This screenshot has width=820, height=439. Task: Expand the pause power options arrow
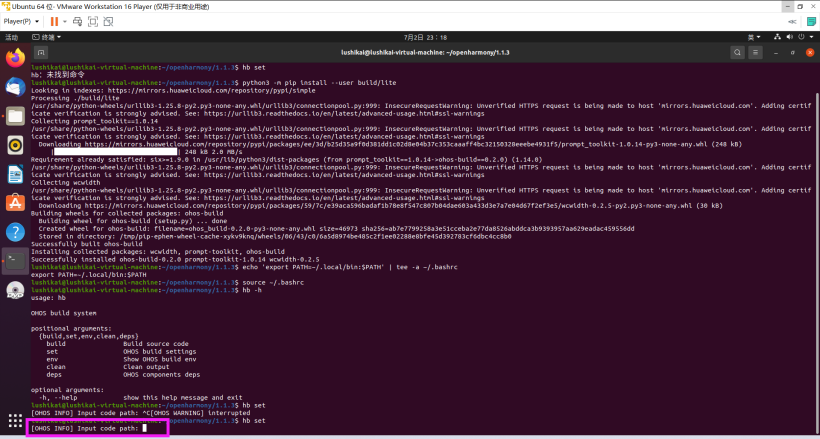point(65,21)
